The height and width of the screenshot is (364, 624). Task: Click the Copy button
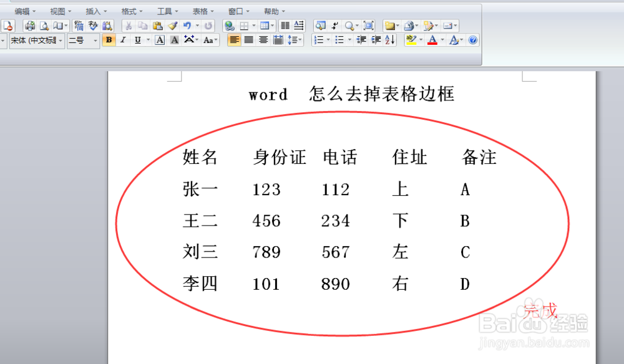point(144,26)
